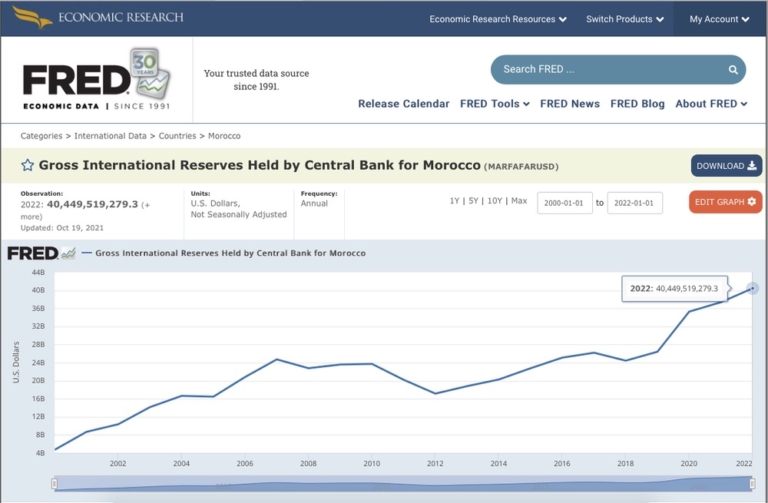Click the Edit Graph button
This screenshot has width=768, height=503.
coord(725,202)
